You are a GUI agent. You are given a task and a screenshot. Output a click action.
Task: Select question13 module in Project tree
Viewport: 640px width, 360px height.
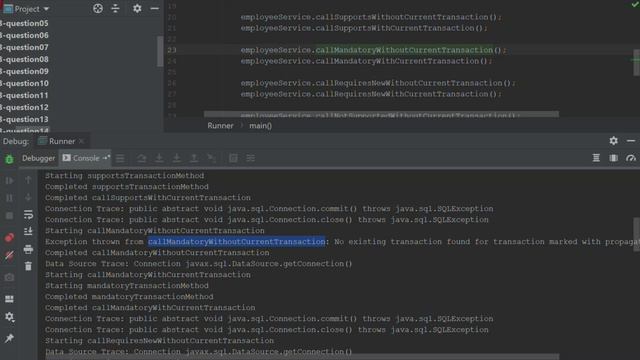(x=24, y=119)
